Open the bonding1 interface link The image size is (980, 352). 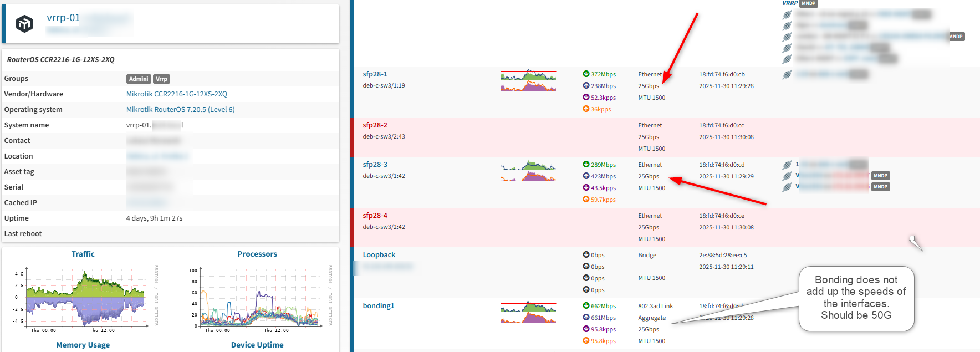pos(378,306)
